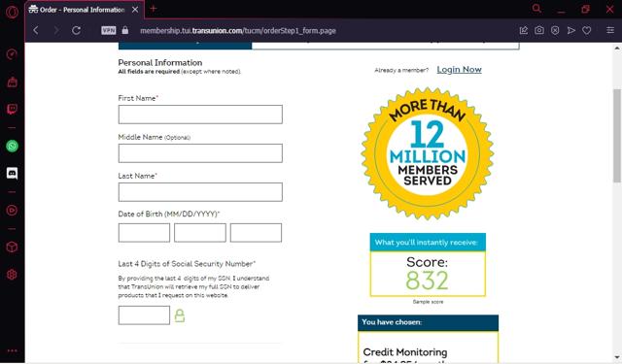This screenshot has width=622, height=364.
Task: Click the "Credit Monitoring" text
Action: tap(405, 352)
